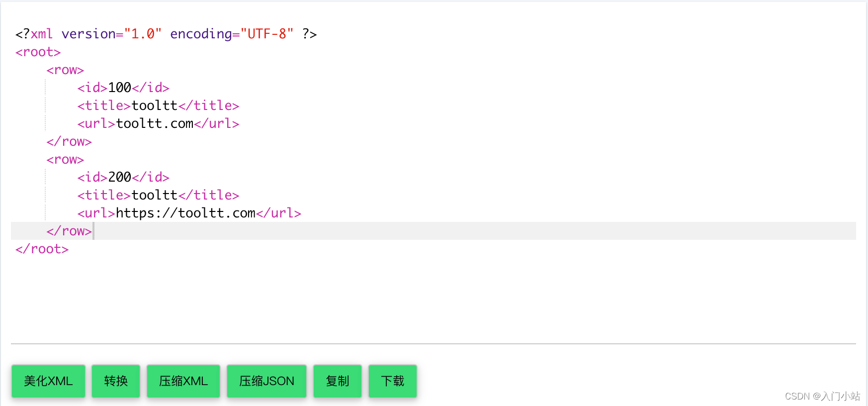Click the first closing </row> tag
Viewport: 868px width, 406px height.
click(x=69, y=142)
